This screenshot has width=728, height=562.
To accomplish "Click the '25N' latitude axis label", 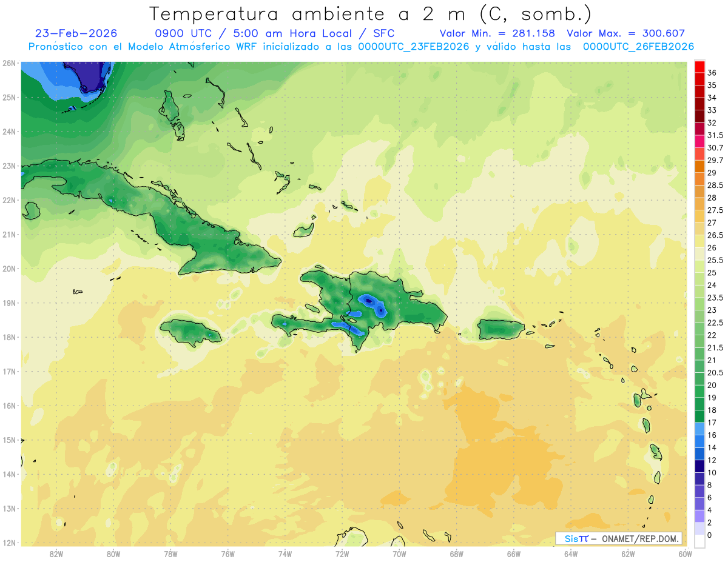I will pyautogui.click(x=9, y=97).
